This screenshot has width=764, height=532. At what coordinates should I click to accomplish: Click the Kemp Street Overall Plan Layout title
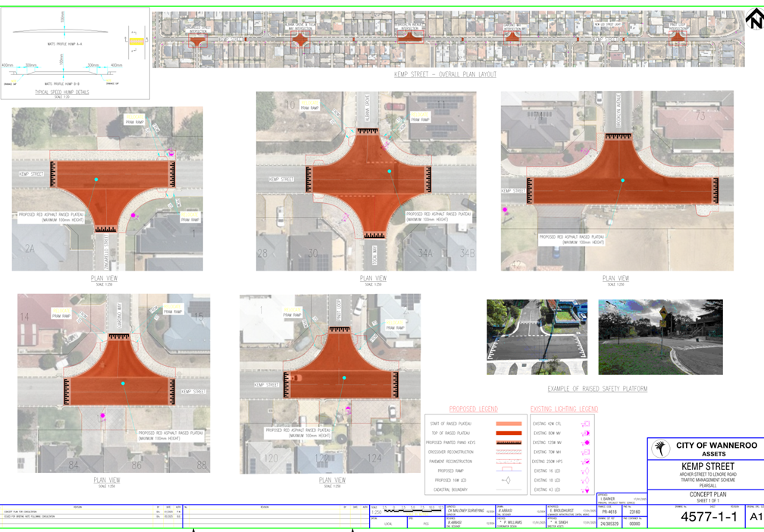coord(445,75)
